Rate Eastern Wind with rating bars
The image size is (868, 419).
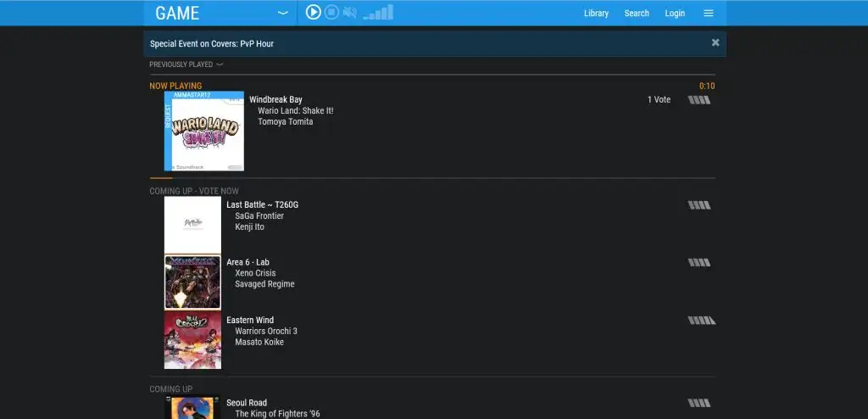pyautogui.click(x=701, y=321)
